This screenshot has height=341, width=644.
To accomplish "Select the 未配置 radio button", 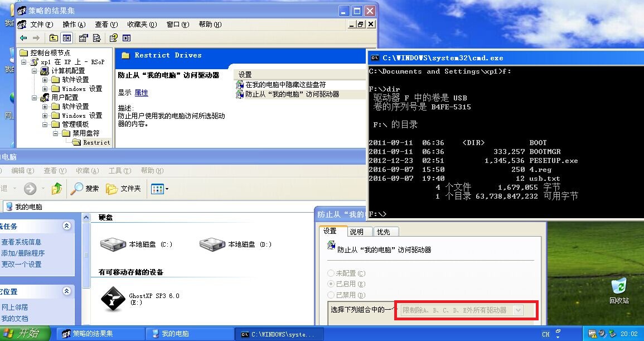I will [331, 273].
